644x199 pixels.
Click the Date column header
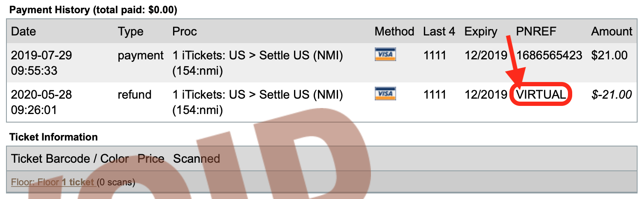(x=24, y=32)
